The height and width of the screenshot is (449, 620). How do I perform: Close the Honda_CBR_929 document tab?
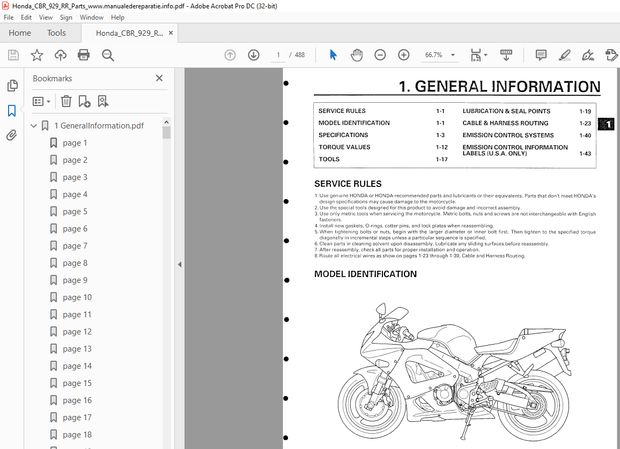(171, 33)
